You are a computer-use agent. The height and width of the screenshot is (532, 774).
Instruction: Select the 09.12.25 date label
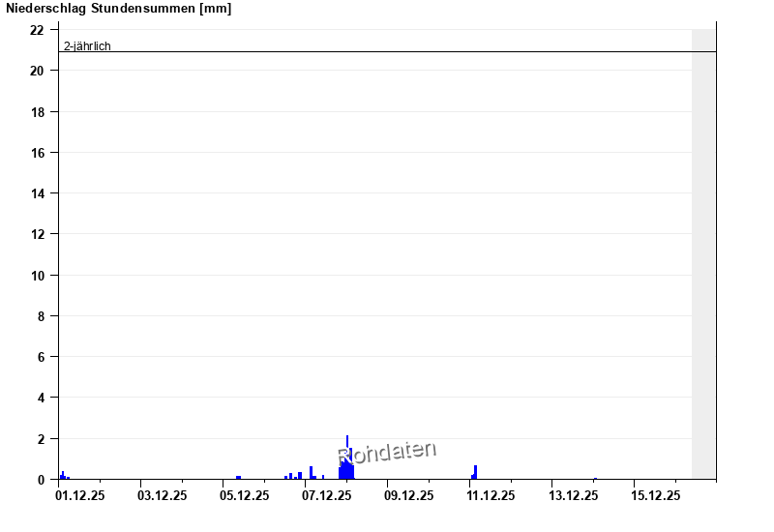click(x=408, y=496)
